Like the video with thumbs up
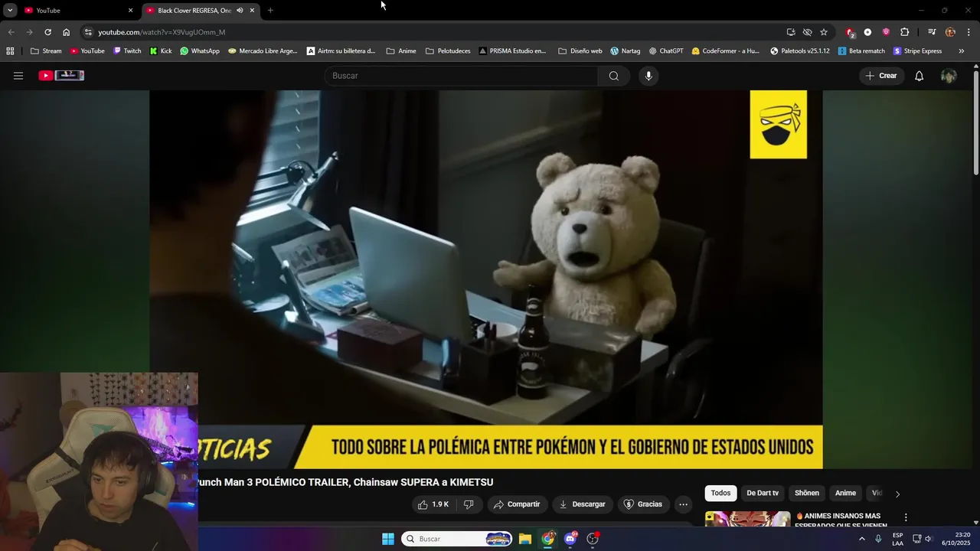 pyautogui.click(x=433, y=504)
